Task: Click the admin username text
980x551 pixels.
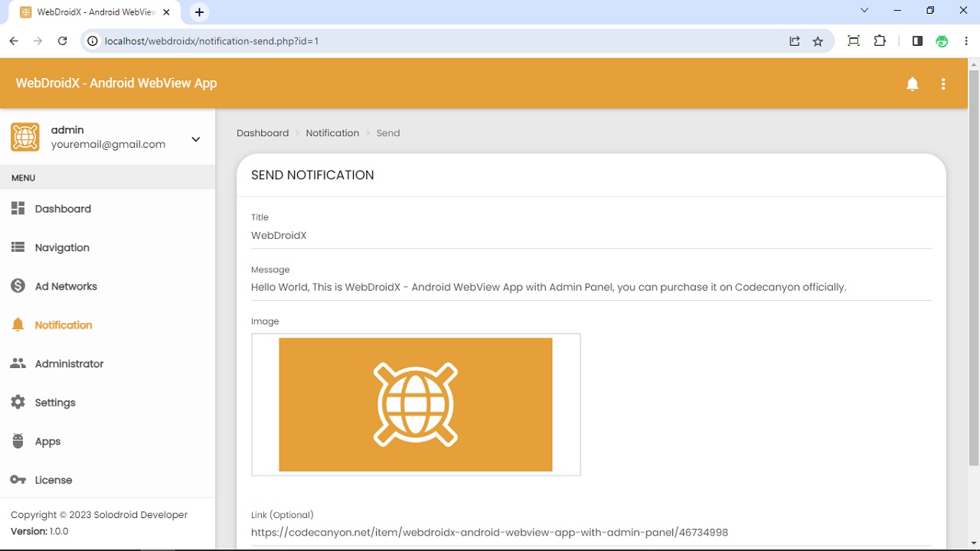Action: coord(67,130)
